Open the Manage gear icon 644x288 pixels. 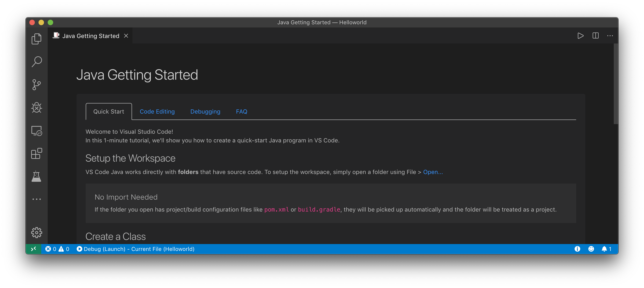coord(36,233)
